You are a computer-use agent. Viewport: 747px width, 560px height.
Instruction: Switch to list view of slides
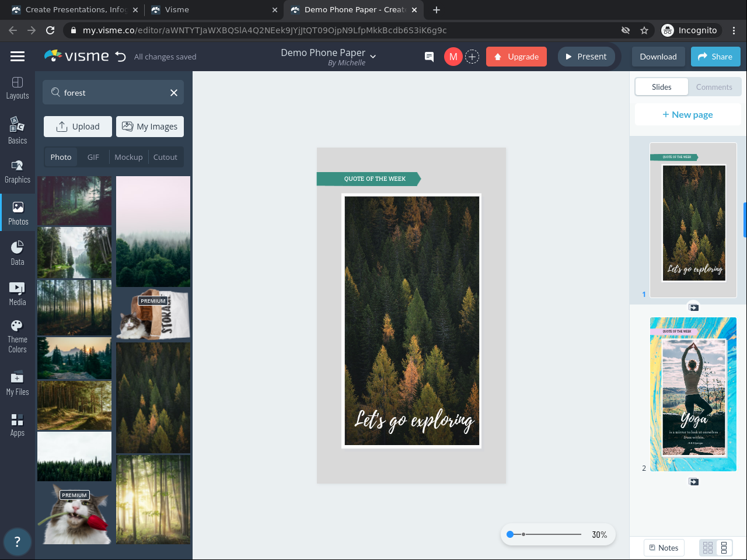click(x=724, y=548)
